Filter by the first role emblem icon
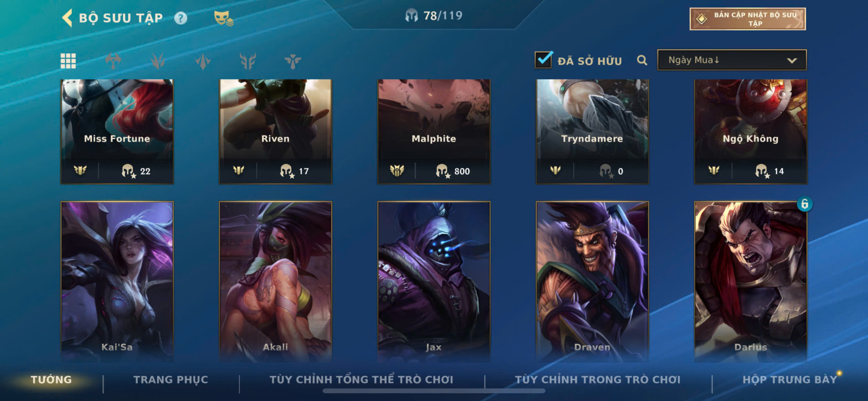 click(x=113, y=61)
